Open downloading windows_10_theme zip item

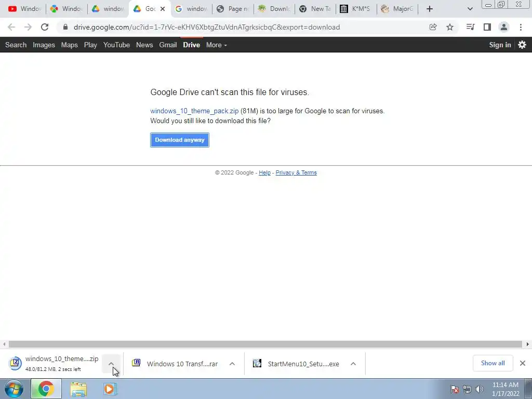(x=54, y=363)
